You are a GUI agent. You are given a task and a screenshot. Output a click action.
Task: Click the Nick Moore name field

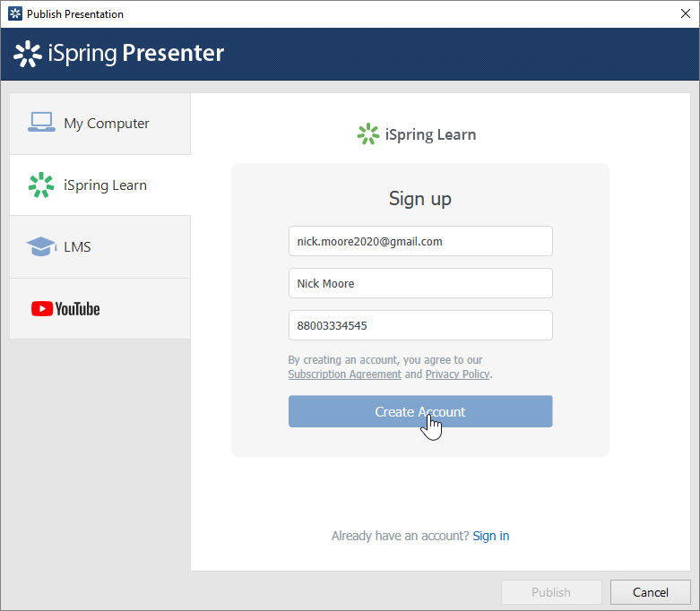pyautogui.click(x=420, y=283)
